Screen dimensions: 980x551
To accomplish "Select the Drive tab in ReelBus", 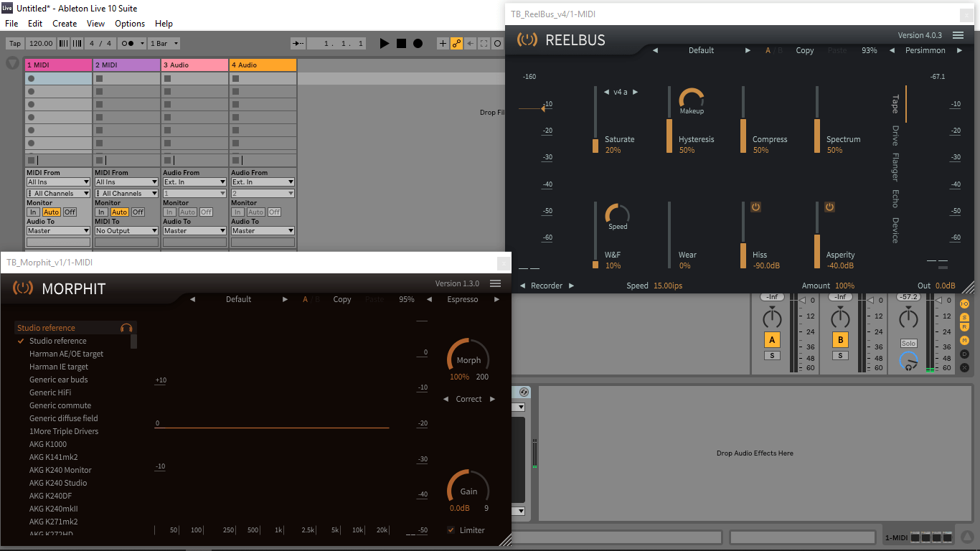I will tap(895, 135).
